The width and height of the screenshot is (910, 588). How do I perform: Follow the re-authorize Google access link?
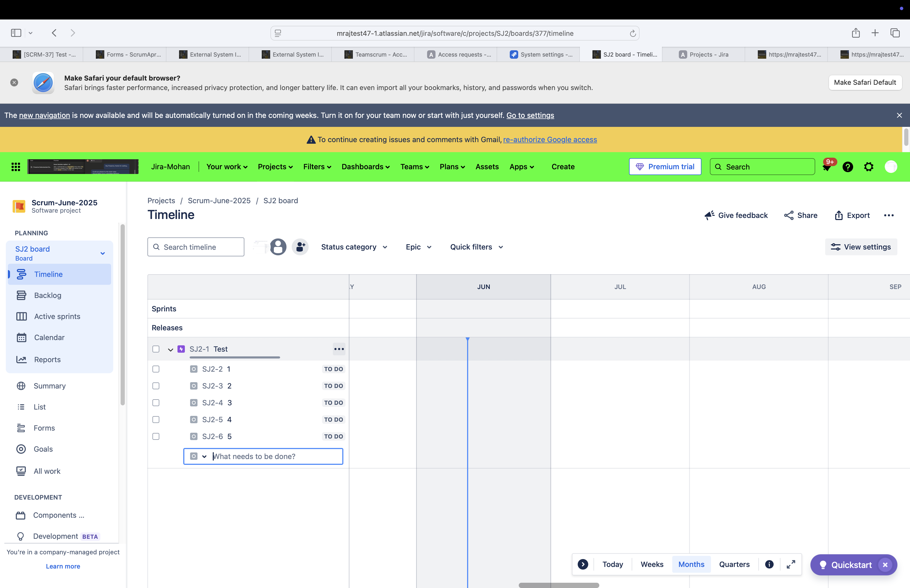click(x=550, y=139)
